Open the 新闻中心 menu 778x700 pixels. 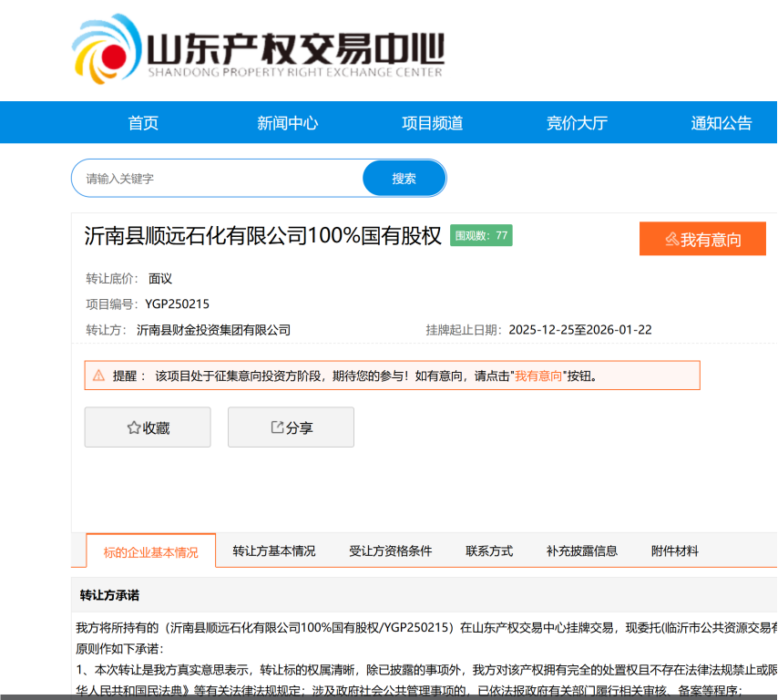(x=288, y=122)
